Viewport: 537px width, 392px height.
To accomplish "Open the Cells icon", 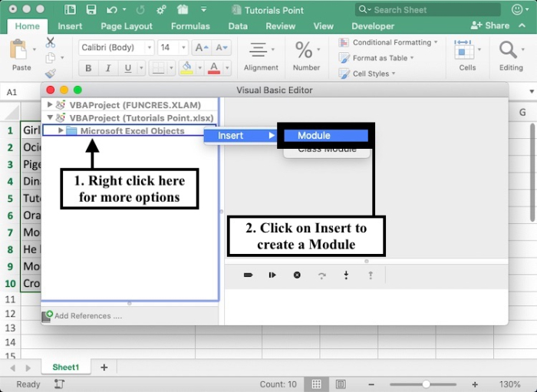I will pos(463,50).
